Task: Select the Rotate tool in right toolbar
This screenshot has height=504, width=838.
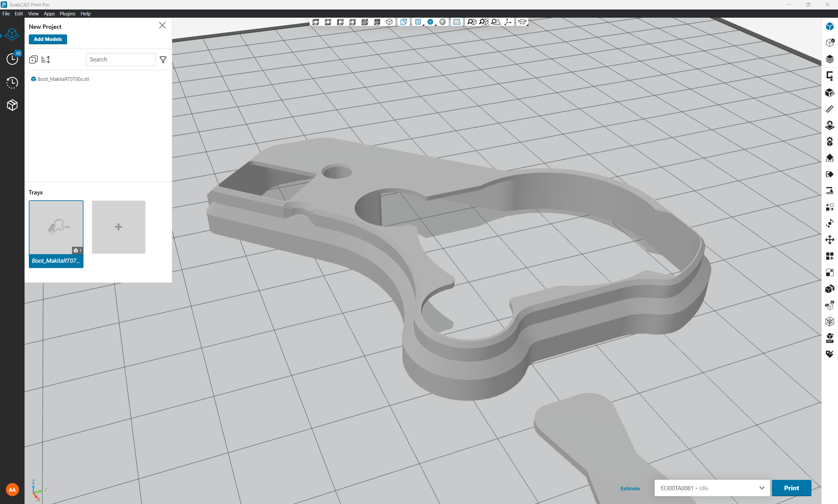Action: (829, 224)
